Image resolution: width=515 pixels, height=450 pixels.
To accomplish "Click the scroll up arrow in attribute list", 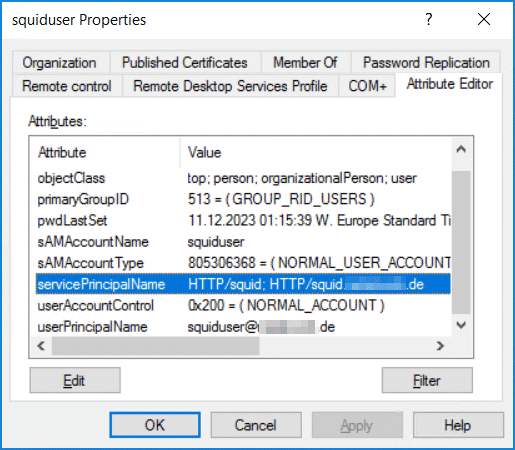I will 461,149.
